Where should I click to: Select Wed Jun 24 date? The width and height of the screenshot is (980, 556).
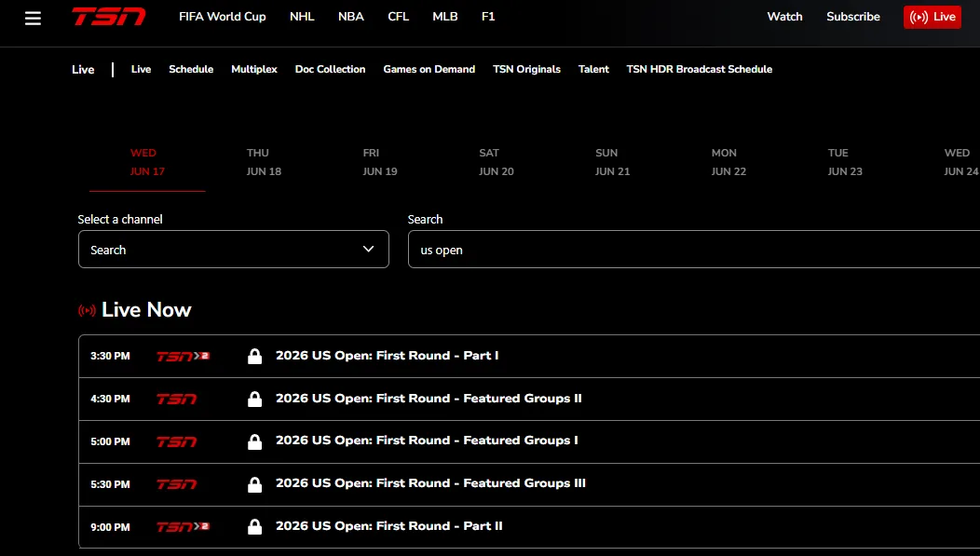pyautogui.click(x=961, y=162)
